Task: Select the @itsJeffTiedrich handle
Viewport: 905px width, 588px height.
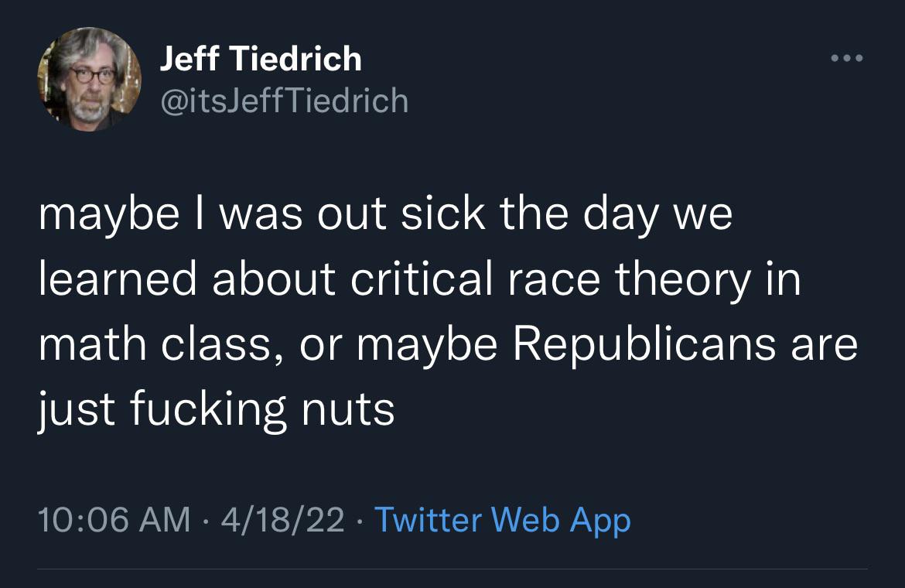Action: 285,101
